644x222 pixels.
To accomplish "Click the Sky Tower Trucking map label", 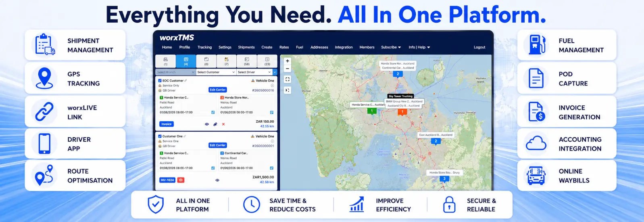I will click(400, 96).
